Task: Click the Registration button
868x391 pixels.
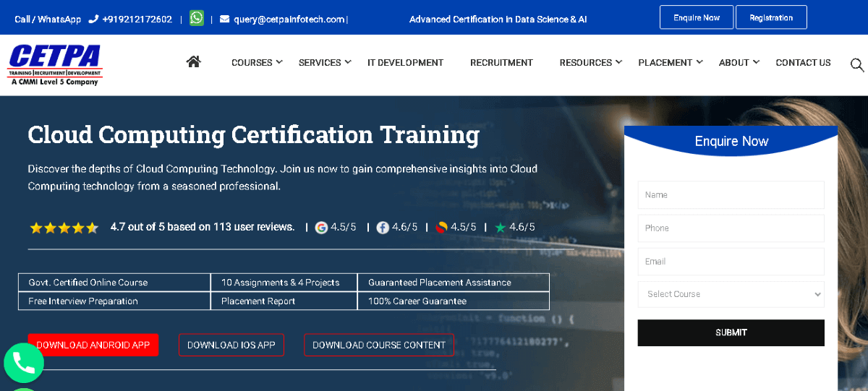Action: pyautogui.click(x=771, y=17)
